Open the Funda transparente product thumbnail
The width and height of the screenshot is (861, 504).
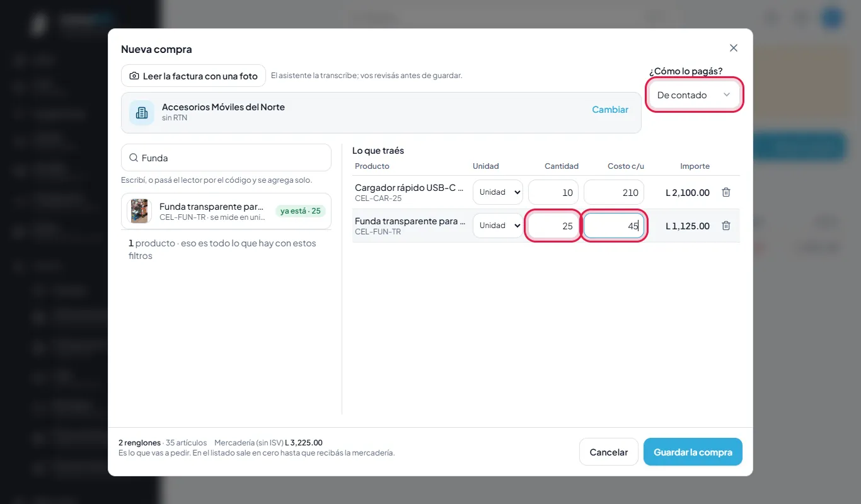(x=139, y=211)
